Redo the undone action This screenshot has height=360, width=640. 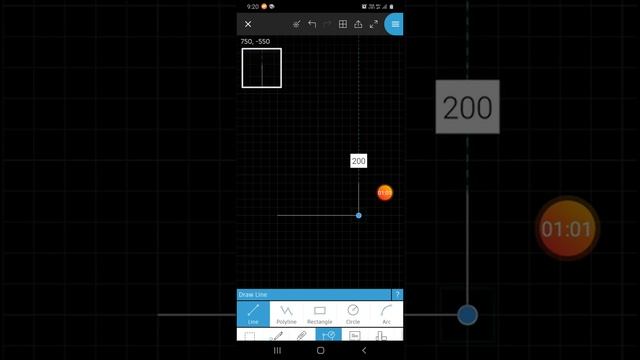pos(327,24)
